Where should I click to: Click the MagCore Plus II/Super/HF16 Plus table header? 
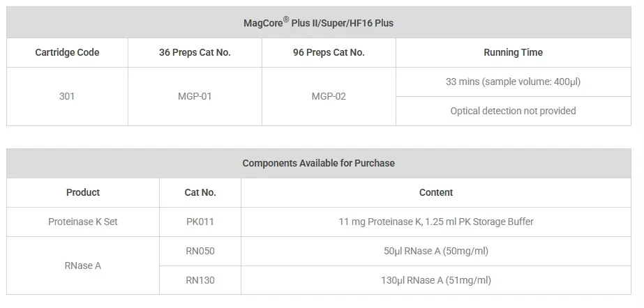(319, 22)
